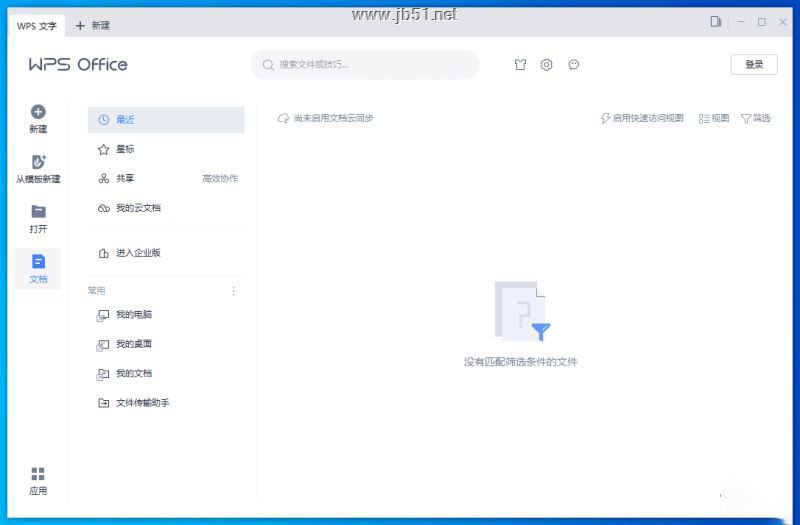Screen dimensions: 800x525
Task: Open the 视图 view options
Action: (x=714, y=118)
